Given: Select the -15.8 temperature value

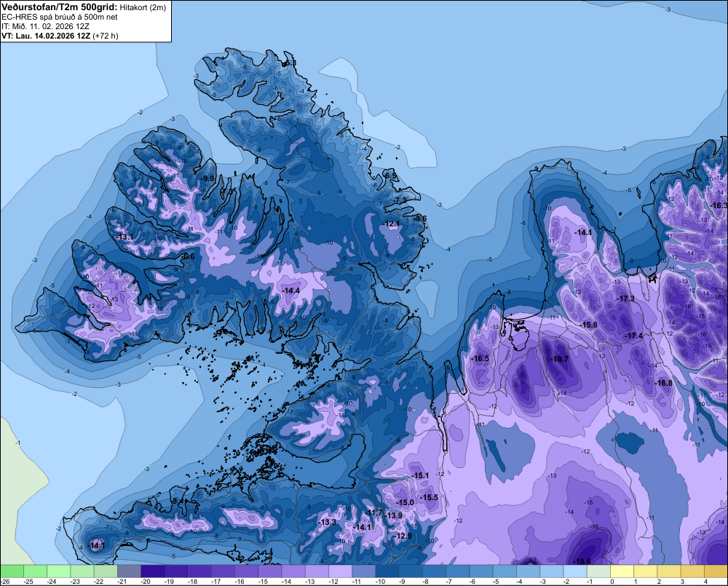Looking at the screenshot, I should pos(589,325).
